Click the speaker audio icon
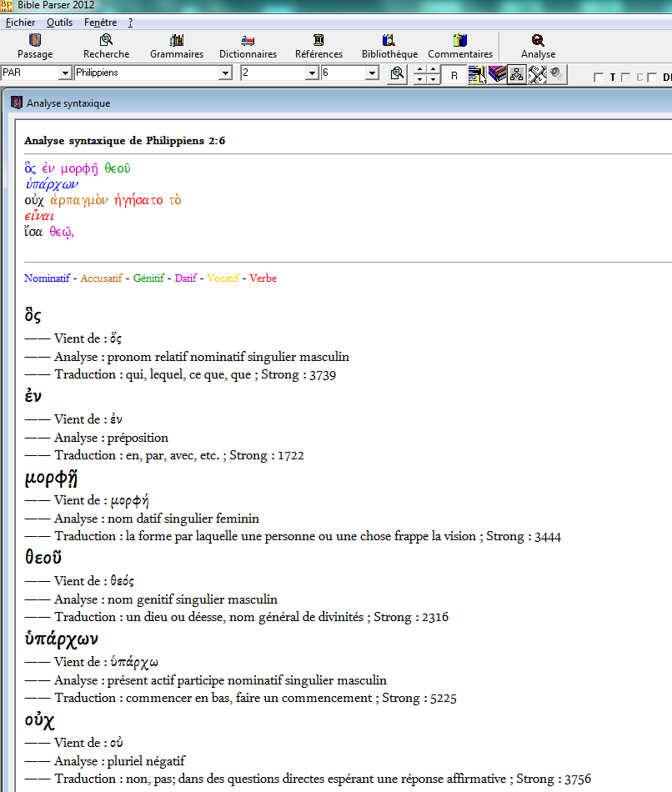The width and height of the screenshot is (672, 792). (557, 74)
